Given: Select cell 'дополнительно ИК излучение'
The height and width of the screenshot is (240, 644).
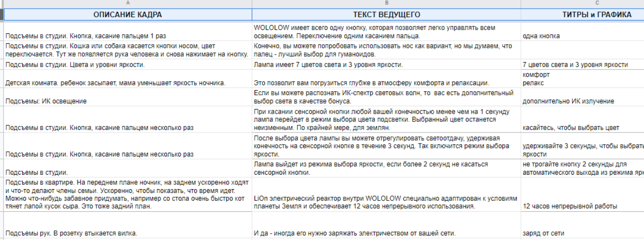Looking at the screenshot, I should [x=582, y=97].
